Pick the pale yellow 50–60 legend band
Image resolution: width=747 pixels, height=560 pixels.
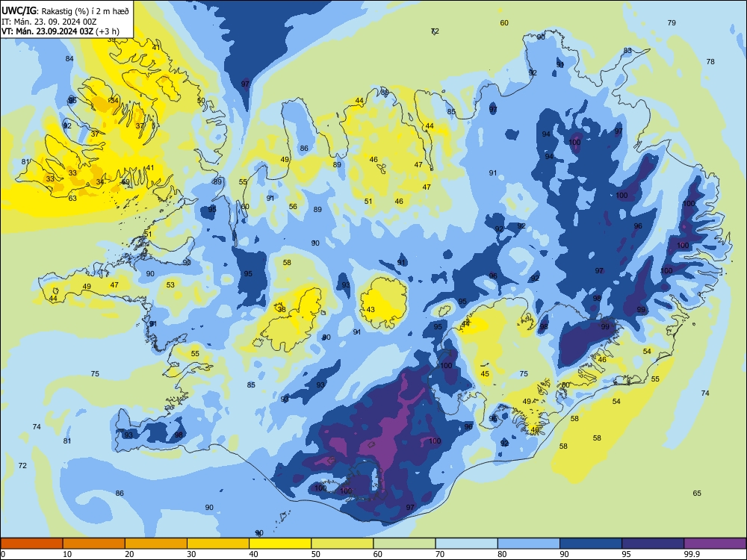(x=342, y=544)
